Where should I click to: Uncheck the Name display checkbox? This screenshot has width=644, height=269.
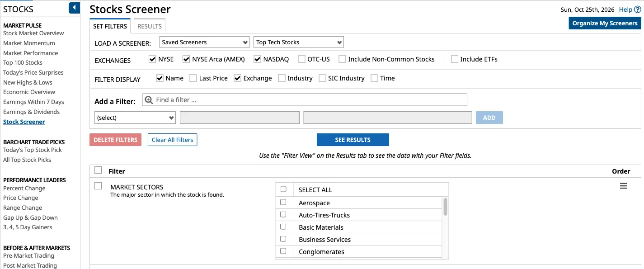click(160, 78)
